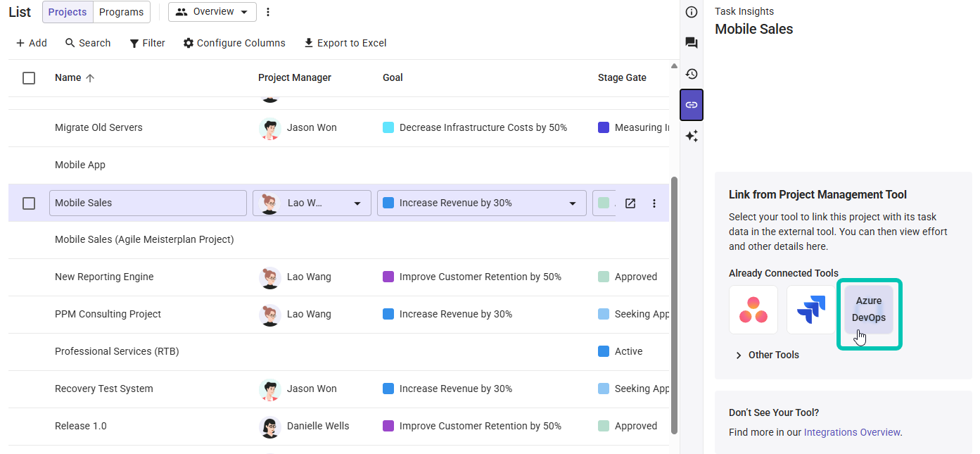Click the Stage Gate column header
Image resolution: width=980 pixels, height=454 pixels.
pyautogui.click(x=622, y=78)
